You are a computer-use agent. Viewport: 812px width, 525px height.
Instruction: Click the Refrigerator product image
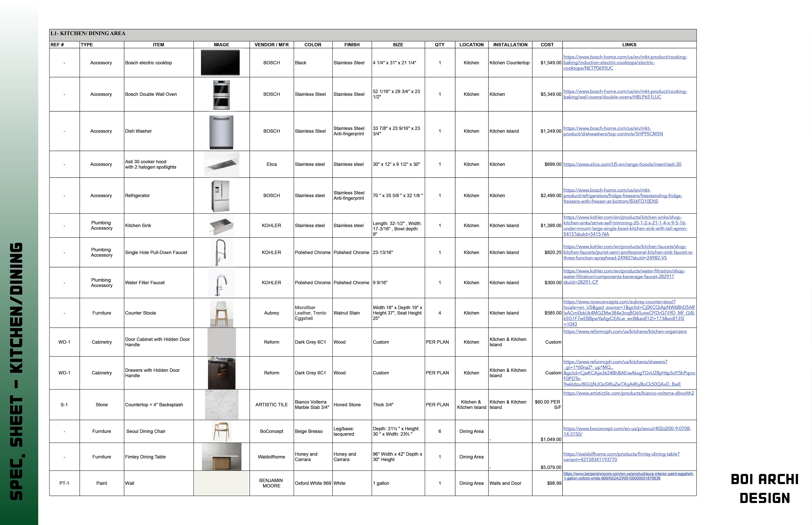(220, 196)
